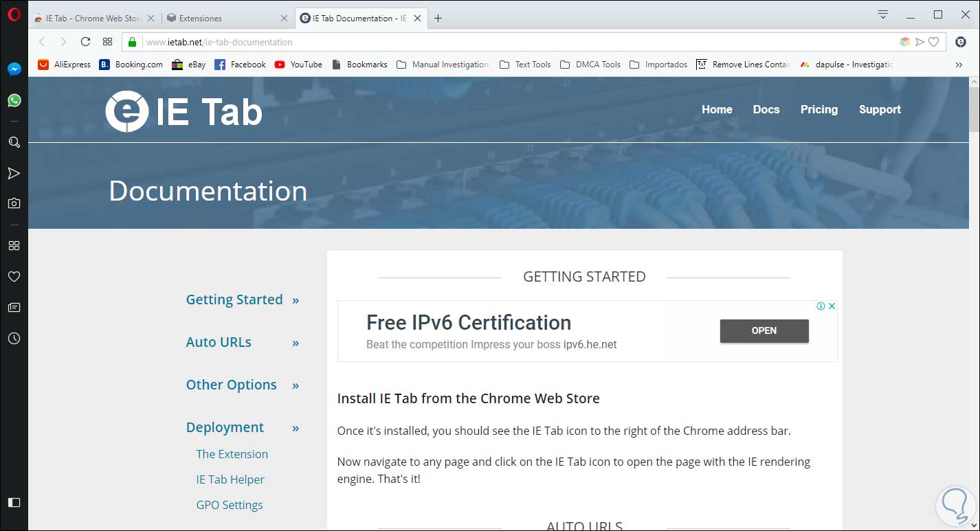Open the GPO Settings sub-link
This screenshot has height=531, width=980.
(230, 505)
